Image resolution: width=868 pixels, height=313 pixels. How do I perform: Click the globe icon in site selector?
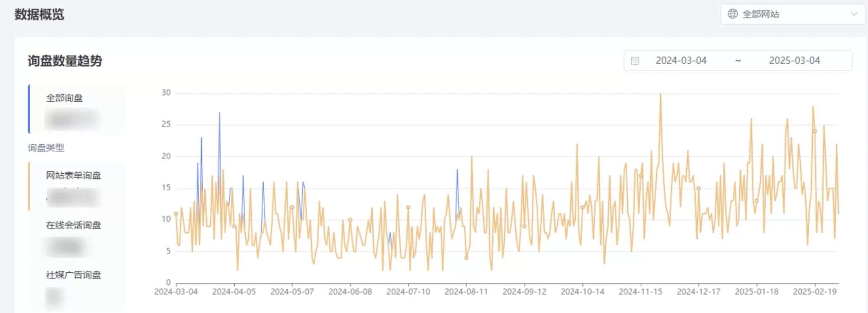pos(732,14)
